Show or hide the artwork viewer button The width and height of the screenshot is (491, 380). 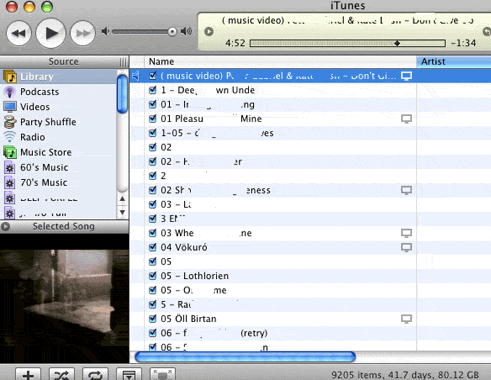pyautogui.click(x=129, y=375)
